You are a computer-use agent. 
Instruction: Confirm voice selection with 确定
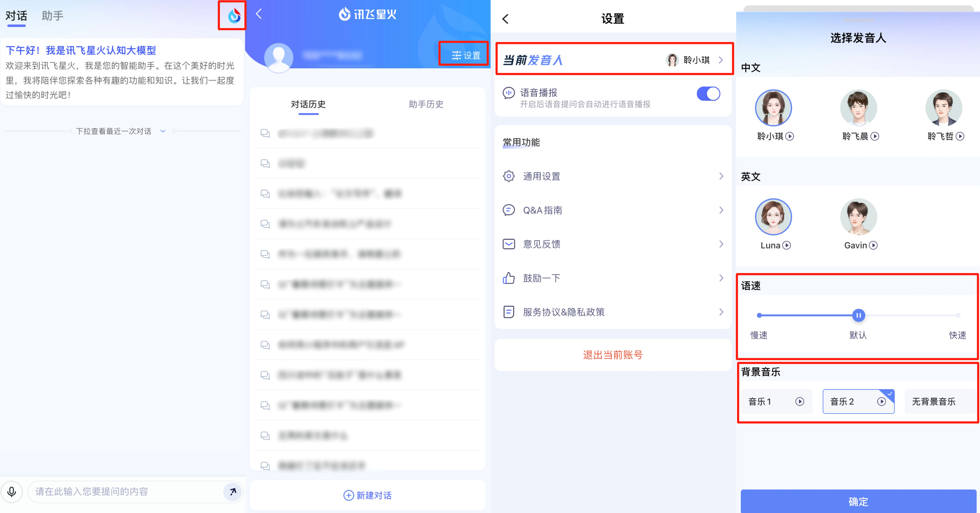858,501
